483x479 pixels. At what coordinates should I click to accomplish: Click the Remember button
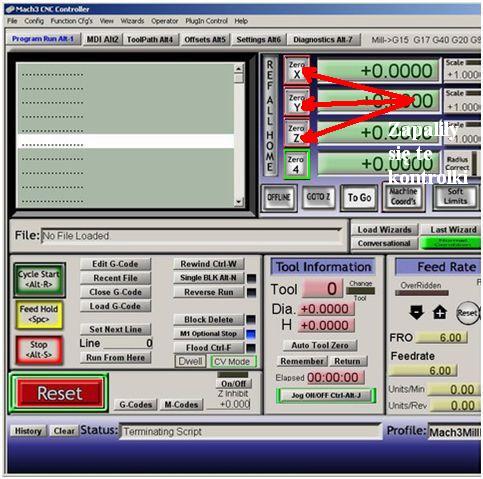tap(302, 361)
